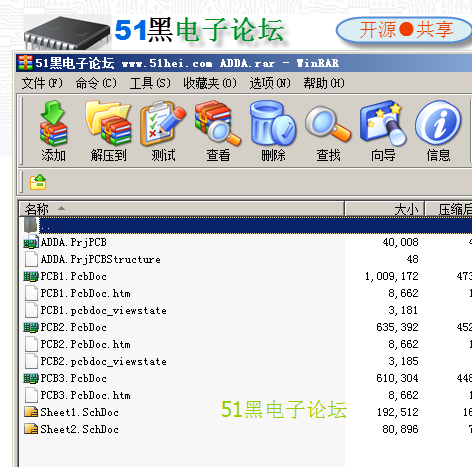Select the Sheet2.SchDoc file name
The height and width of the screenshot is (467, 472).
coord(80,429)
